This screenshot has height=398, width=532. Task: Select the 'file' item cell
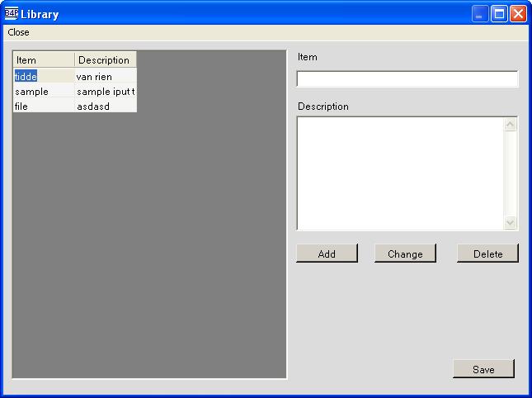point(44,107)
